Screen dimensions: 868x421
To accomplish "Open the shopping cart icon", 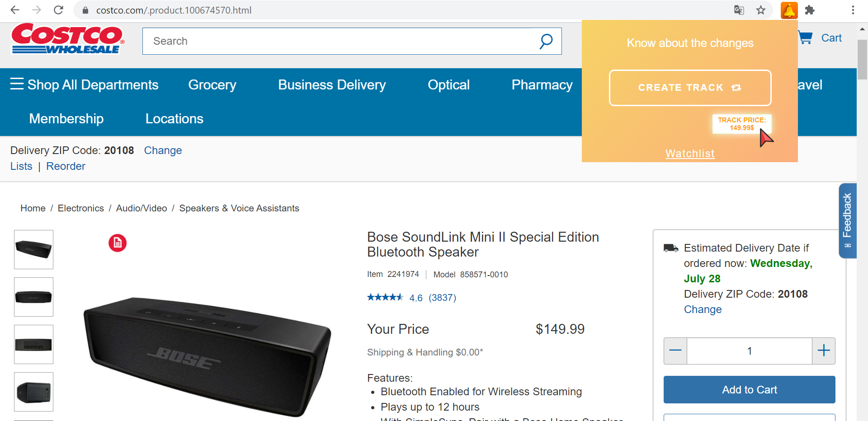I will pos(805,37).
